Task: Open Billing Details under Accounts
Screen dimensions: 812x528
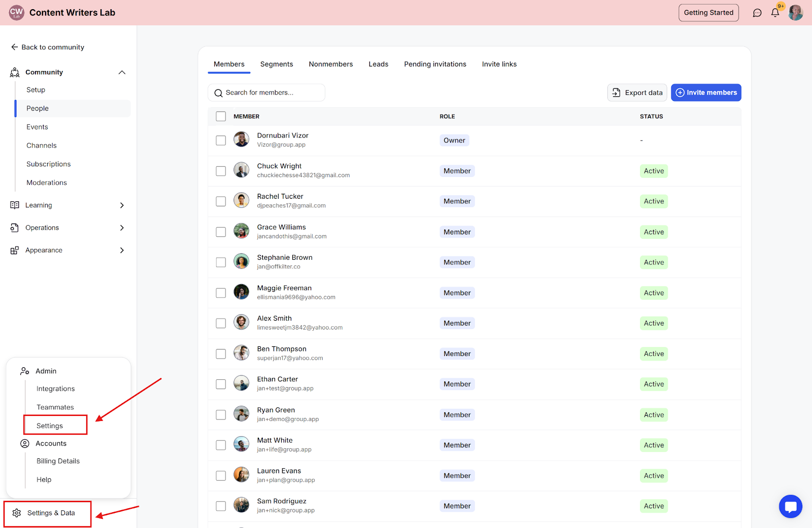Action: point(58,462)
